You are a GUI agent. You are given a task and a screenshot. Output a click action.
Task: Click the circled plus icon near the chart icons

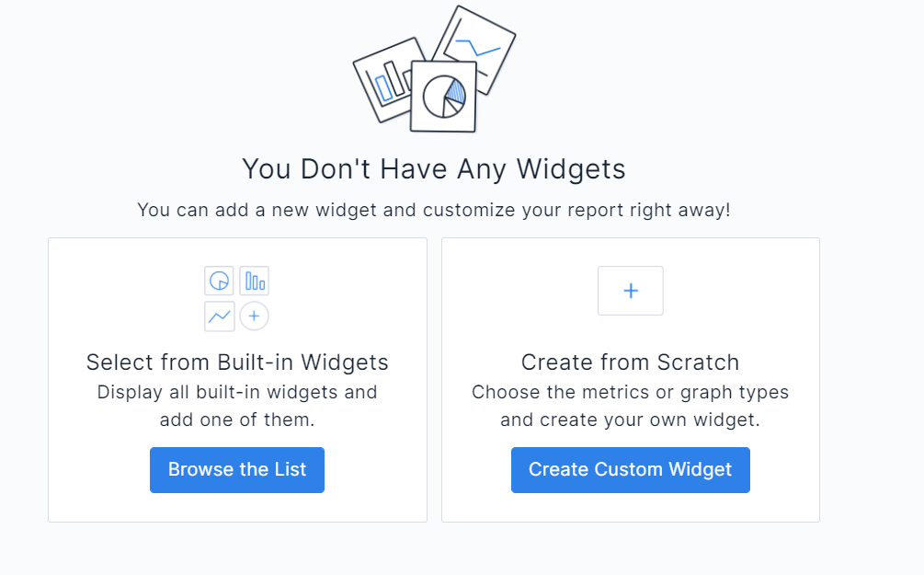coord(254,316)
